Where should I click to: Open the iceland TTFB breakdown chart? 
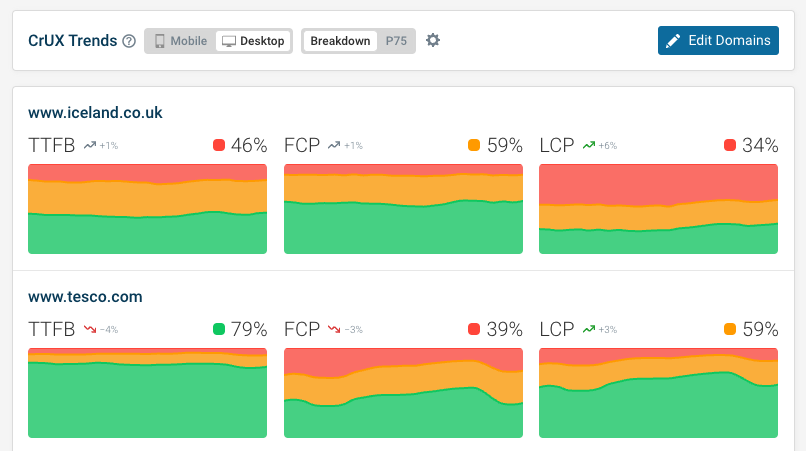[x=148, y=209]
